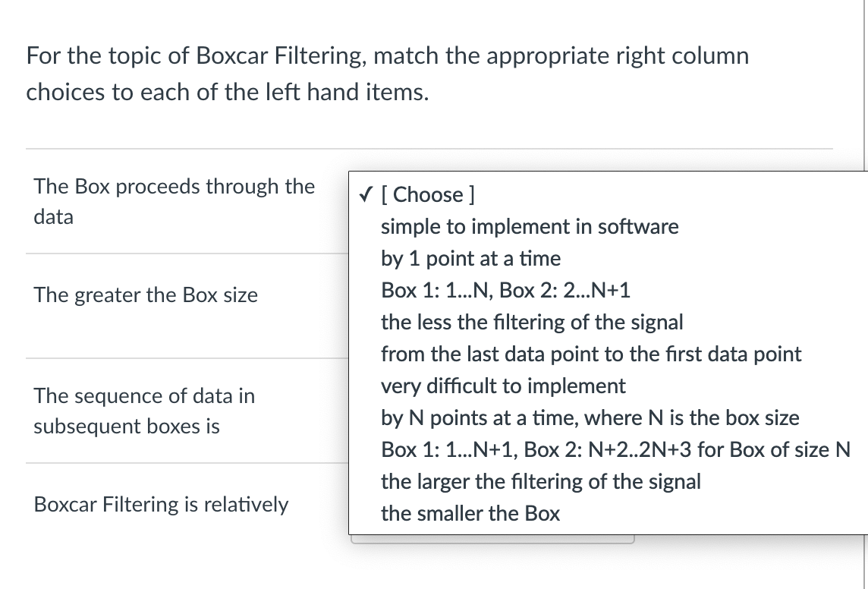
Task: Choose "simple to implement in software"
Action: click(530, 226)
